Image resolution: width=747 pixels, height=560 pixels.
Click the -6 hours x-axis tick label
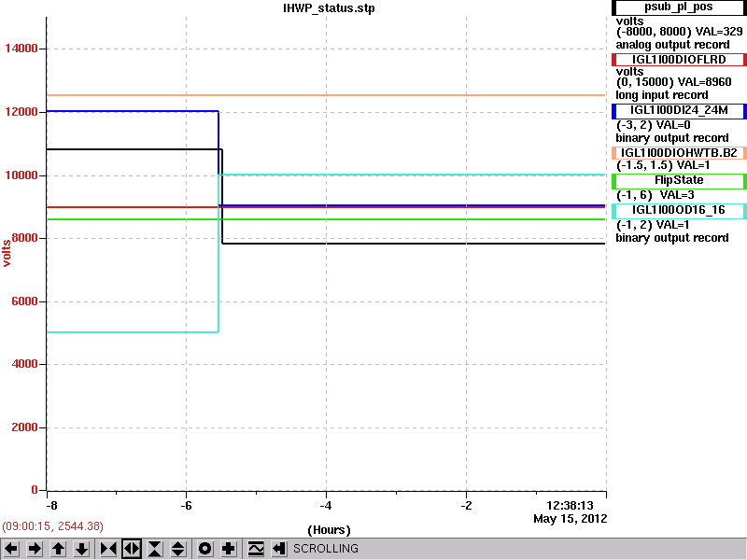click(x=186, y=506)
